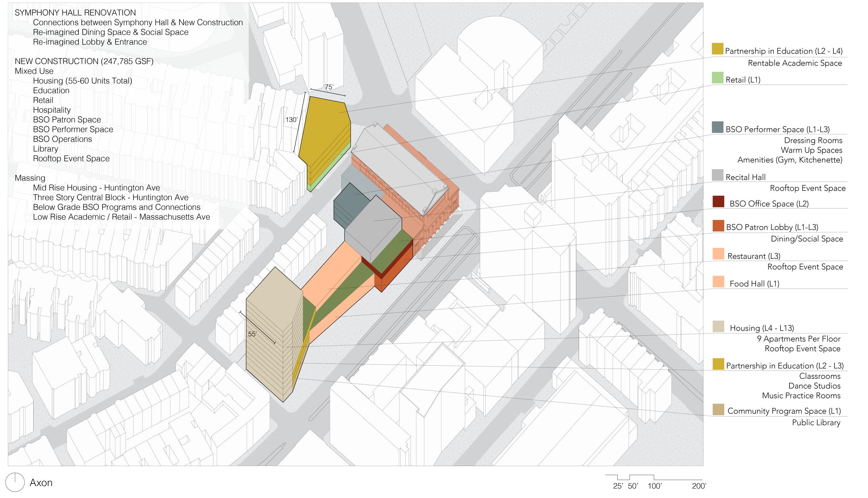Click the SYMPHONY HALL RENOVATION heading
Viewport: 868px width, 498px height.
75,13
